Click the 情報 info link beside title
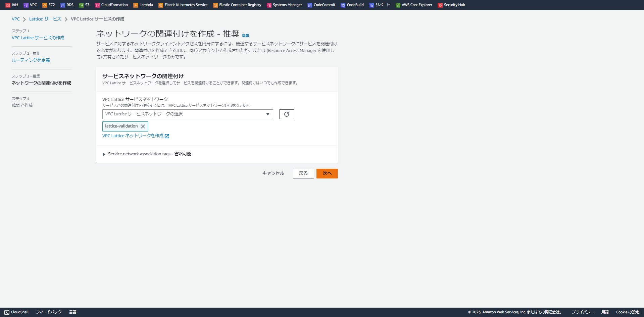This screenshot has height=317, width=644. click(x=246, y=36)
